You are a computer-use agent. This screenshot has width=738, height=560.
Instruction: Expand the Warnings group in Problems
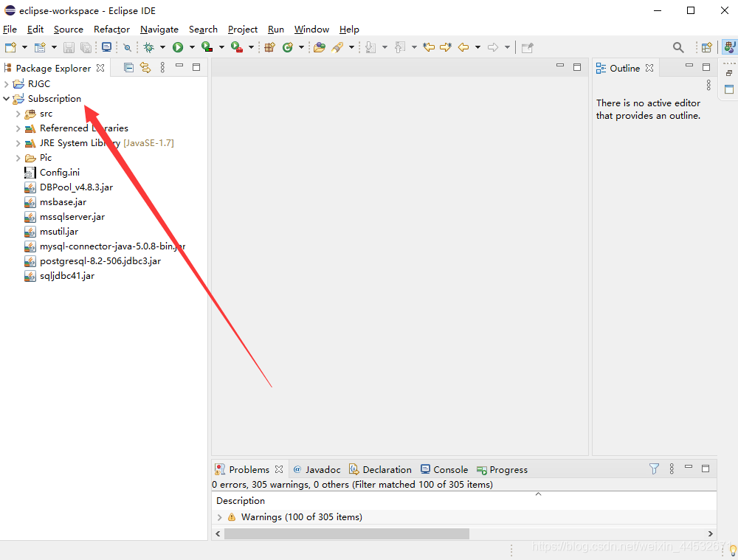[219, 516]
